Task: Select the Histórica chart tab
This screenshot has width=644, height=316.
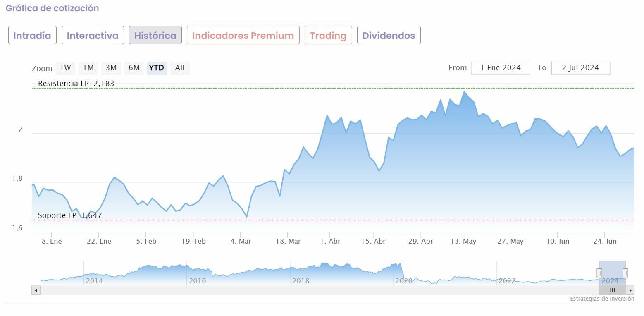Action: (155, 36)
